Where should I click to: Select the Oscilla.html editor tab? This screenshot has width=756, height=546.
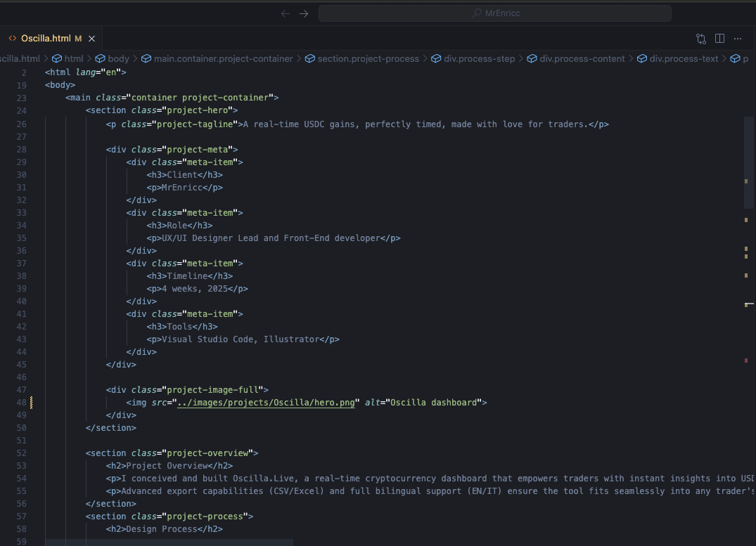[51, 38]
